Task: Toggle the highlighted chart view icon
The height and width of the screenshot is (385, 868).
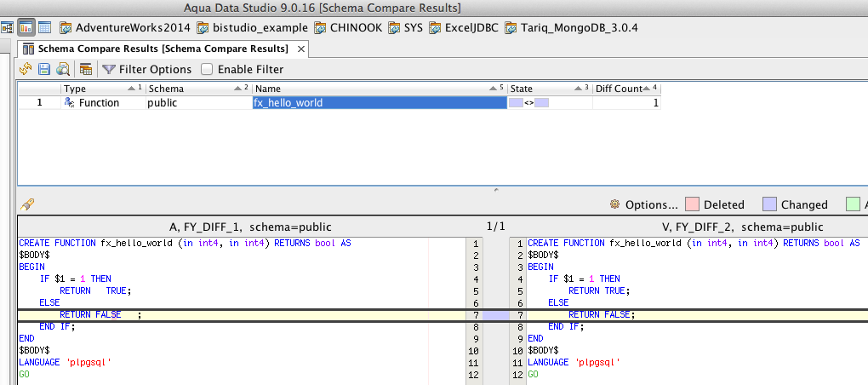Action: [25, 27]
